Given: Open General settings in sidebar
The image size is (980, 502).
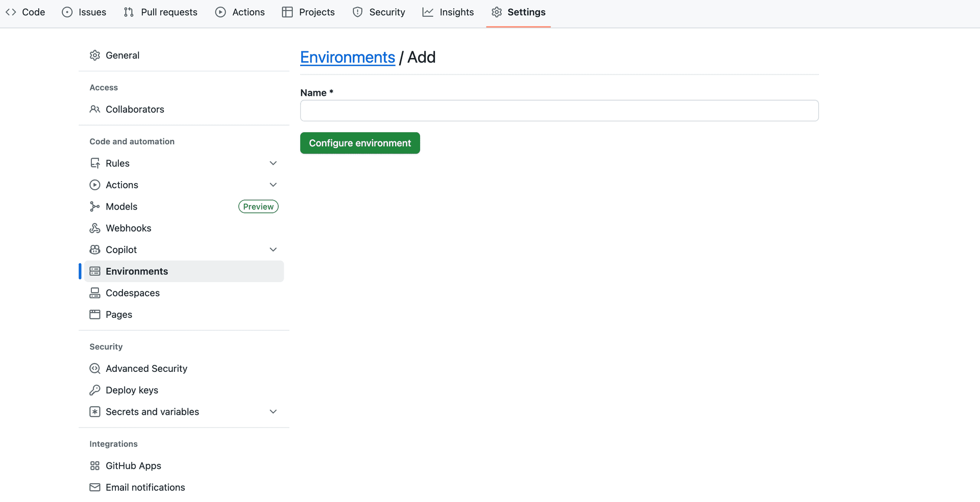Looking at the screenshot, I should click(x=122, y=55).
